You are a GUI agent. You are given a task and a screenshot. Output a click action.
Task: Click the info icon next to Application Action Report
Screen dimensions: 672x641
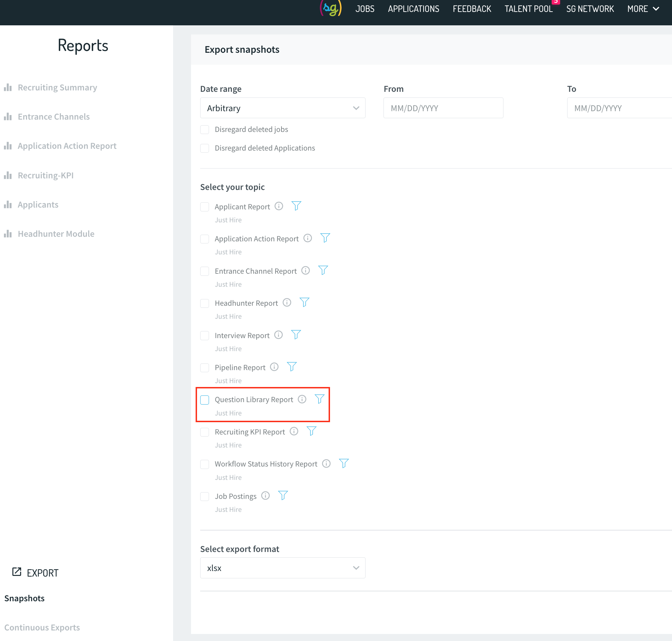click(x=308, y=238)
